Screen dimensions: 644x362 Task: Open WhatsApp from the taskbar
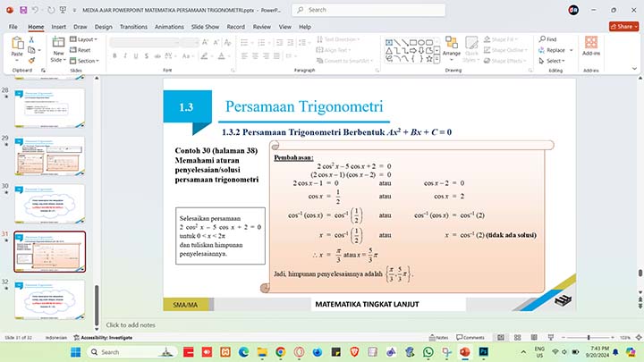tap(428, 352)
